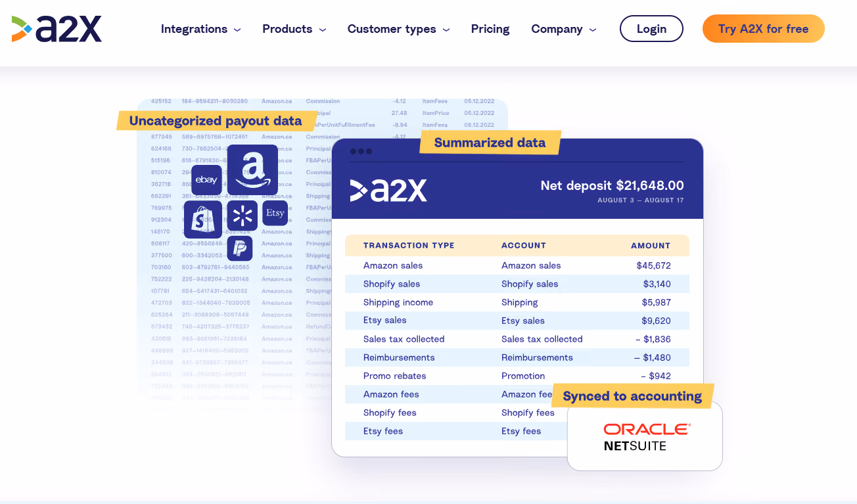Click the TRANSACTION TYPE column header
857x504 pixels.
tap(409, 246)
